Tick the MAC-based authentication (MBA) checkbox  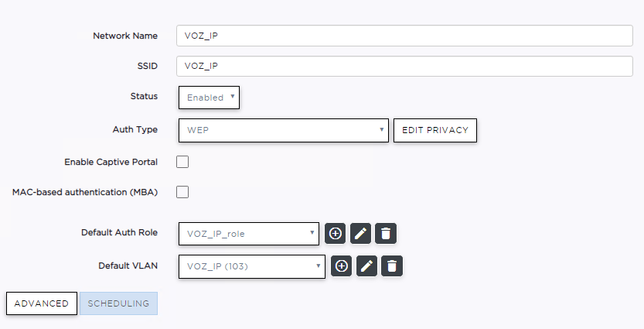182,192
